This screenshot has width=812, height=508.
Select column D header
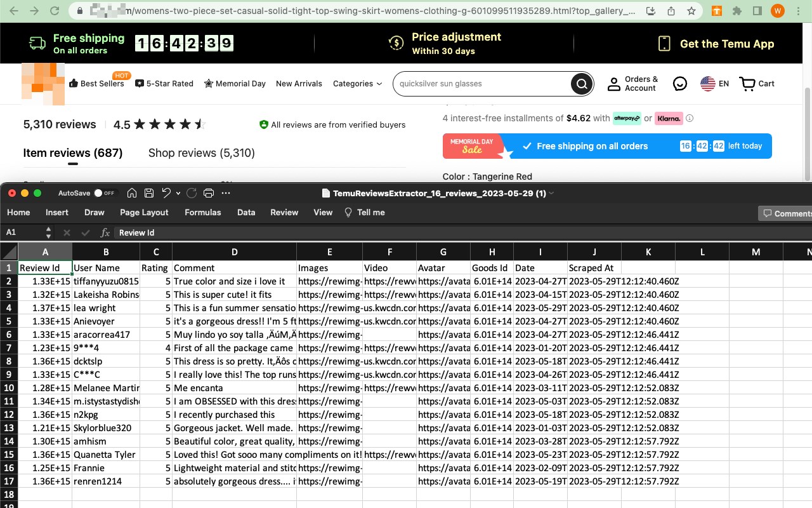(235, 252)
